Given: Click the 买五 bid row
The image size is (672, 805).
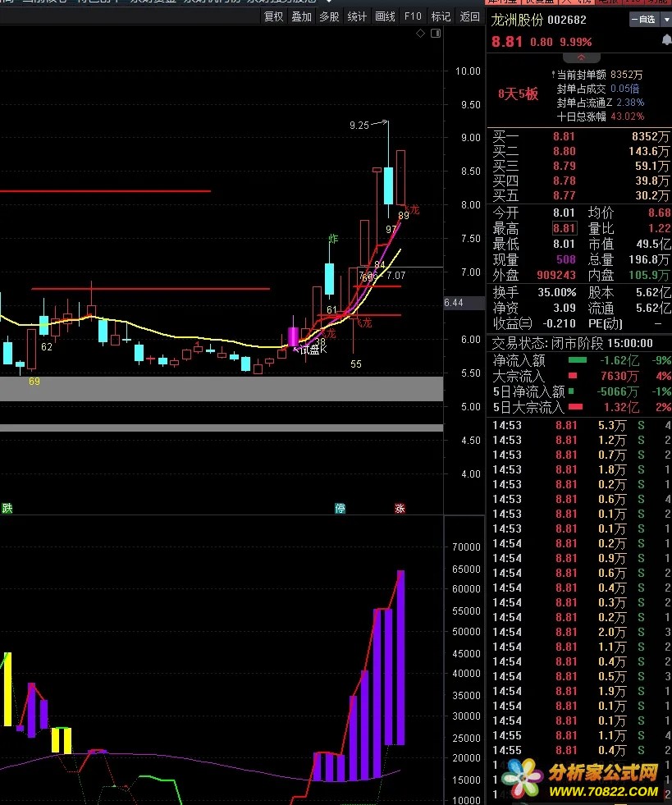Looking at the screenshot, I should (x=581, y=195).
